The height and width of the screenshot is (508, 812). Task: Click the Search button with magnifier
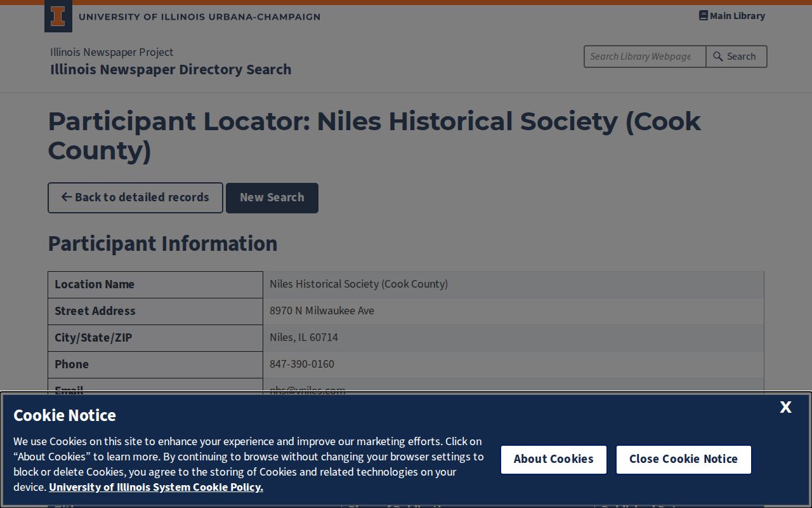tap(737, 57)
